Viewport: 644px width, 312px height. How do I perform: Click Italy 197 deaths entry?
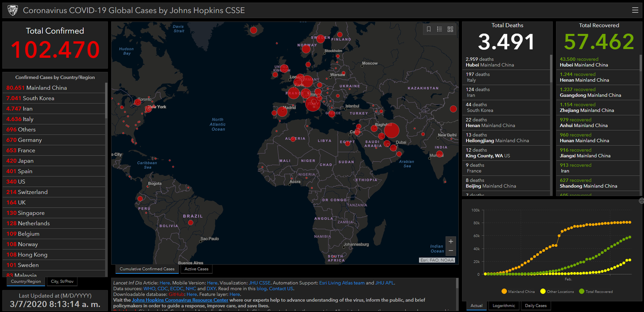pos(506,77)
